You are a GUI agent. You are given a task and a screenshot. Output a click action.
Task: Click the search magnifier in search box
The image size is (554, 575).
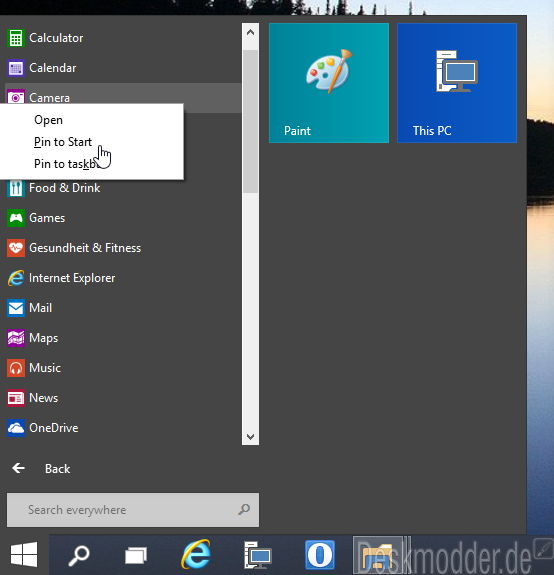pos(244,509)
